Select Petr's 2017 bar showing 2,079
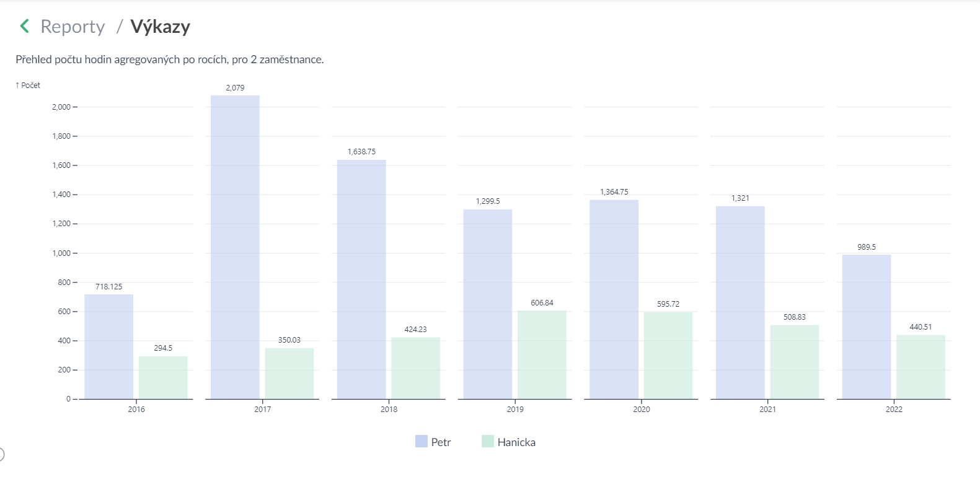This screenshot has height=487, width=980. [235, 248]
